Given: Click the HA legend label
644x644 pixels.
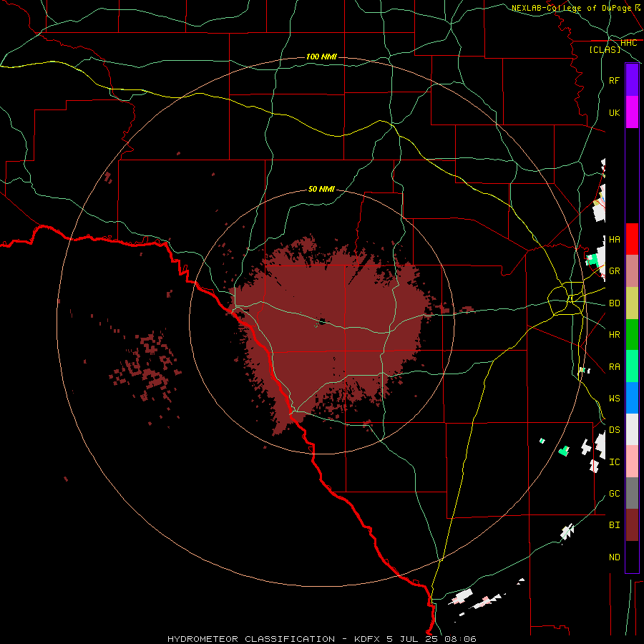Looking at the screenshot, I should pos(614,239).
